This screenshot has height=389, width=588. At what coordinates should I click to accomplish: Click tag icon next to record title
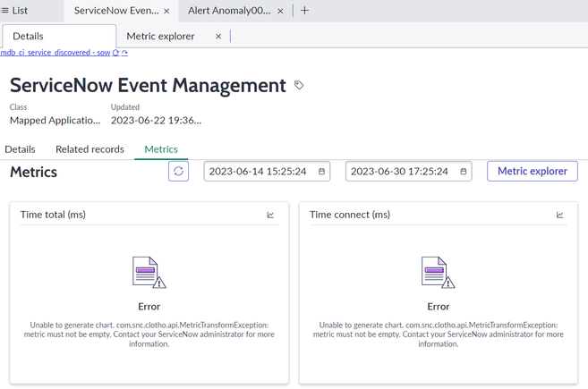point(299,85)
